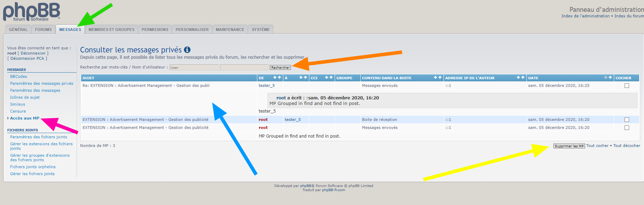Sort DE column ascending with up arrow

point(279,77)
